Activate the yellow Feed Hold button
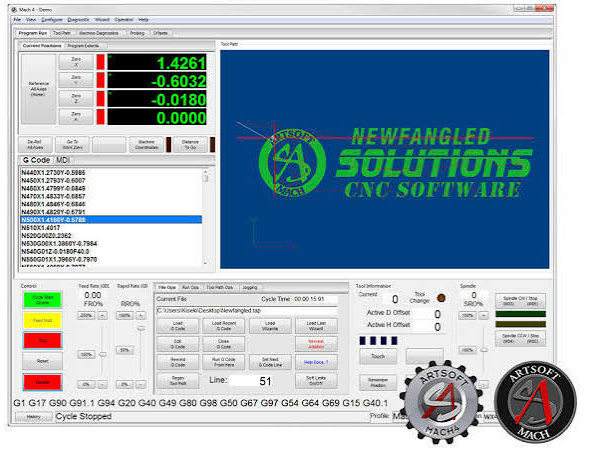The image size is (591, 453). [42, 320]
